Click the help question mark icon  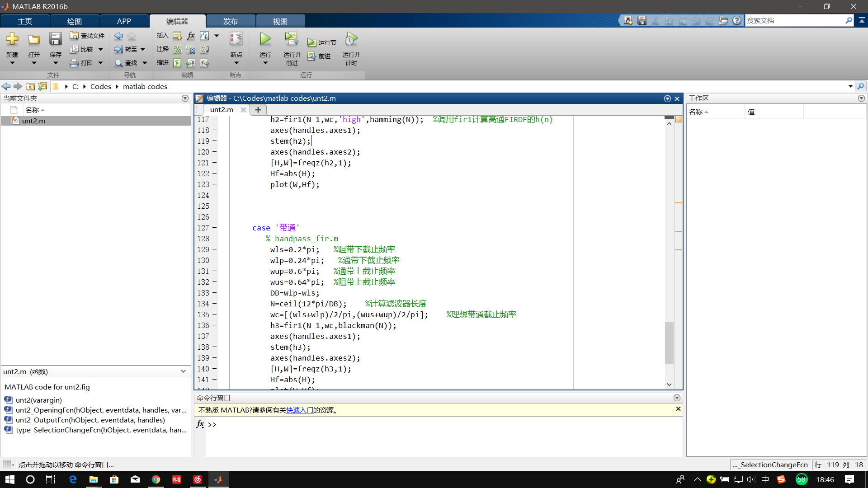tap(737, 20)
